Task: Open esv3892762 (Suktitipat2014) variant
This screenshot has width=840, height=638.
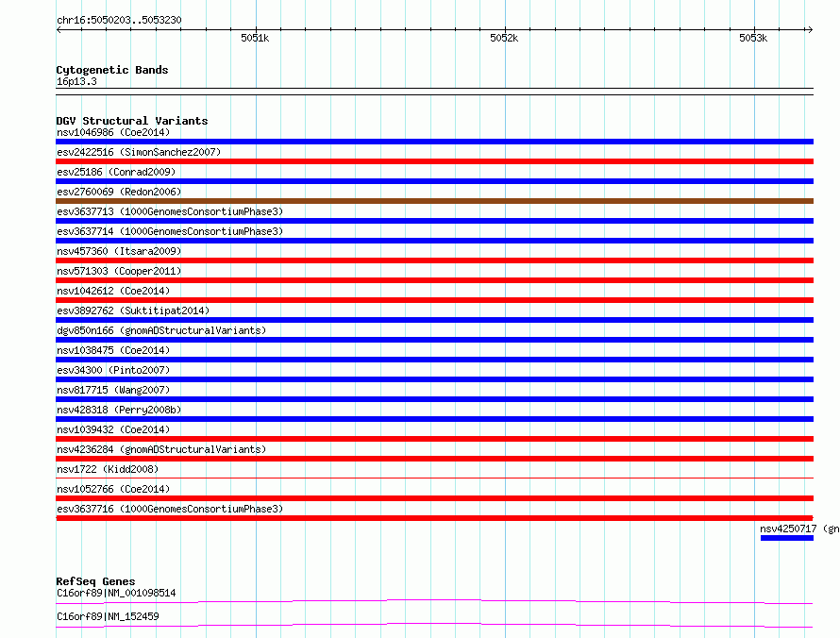Action: click(133, 311)
